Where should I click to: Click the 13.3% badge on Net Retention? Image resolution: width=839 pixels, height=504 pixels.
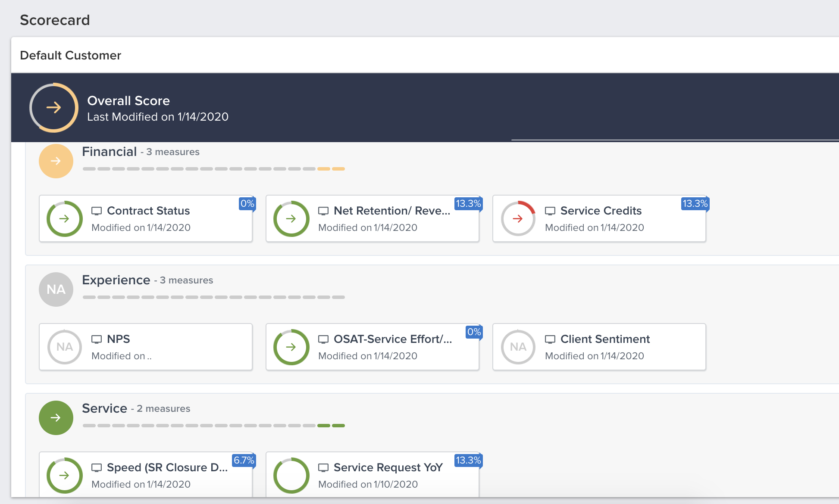tap(468, 204)
